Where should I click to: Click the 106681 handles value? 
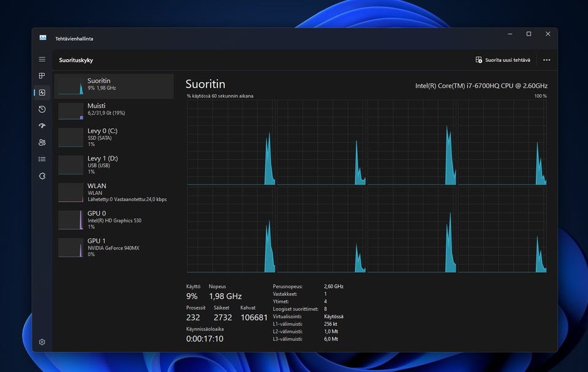(x=254, y=317)
